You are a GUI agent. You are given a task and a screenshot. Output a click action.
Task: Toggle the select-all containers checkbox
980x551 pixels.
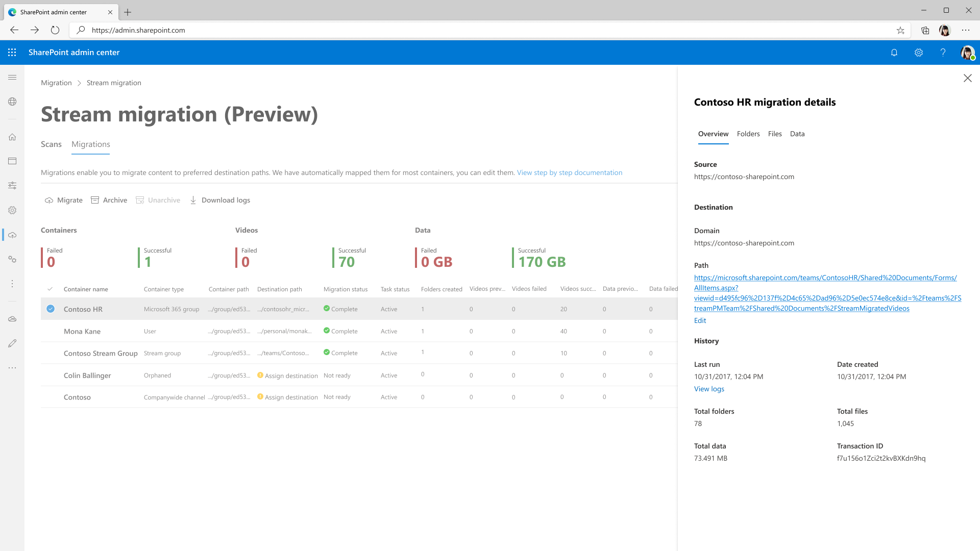[50, 288]
